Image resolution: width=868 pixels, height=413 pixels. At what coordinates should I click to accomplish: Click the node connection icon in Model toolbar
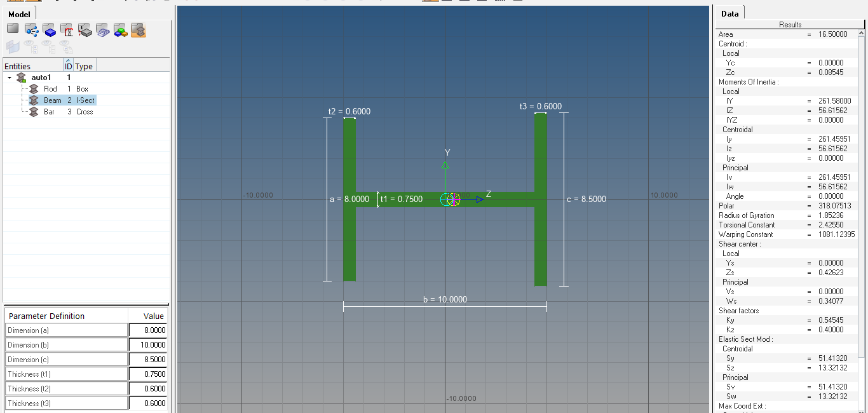31,30
